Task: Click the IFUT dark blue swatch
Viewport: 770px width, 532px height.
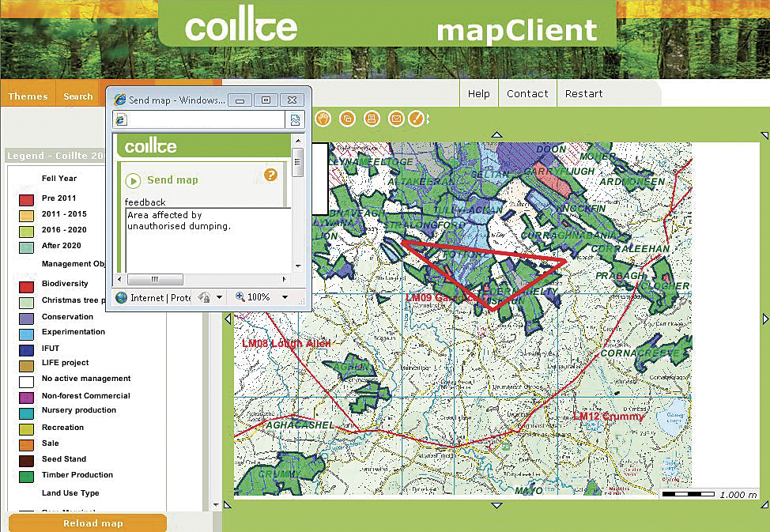Action: click(x=27, y=349)
